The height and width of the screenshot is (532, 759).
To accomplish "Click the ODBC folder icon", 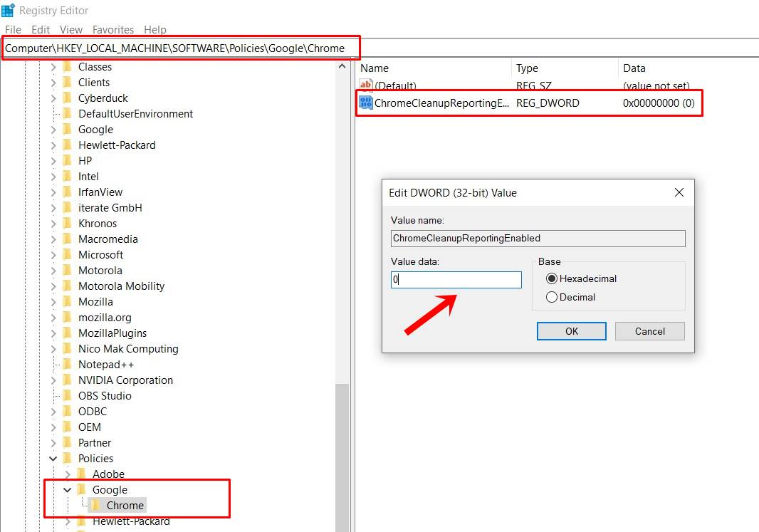I will click(67, 412).
